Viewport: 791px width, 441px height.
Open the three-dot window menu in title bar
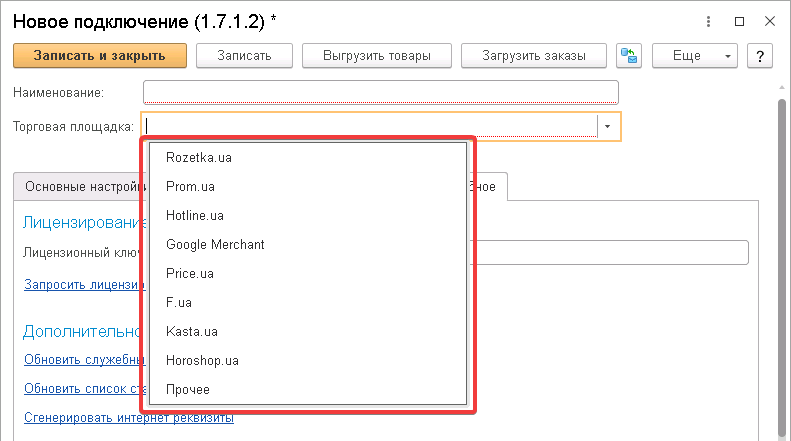pyautogui.click(x=707, y=20)
